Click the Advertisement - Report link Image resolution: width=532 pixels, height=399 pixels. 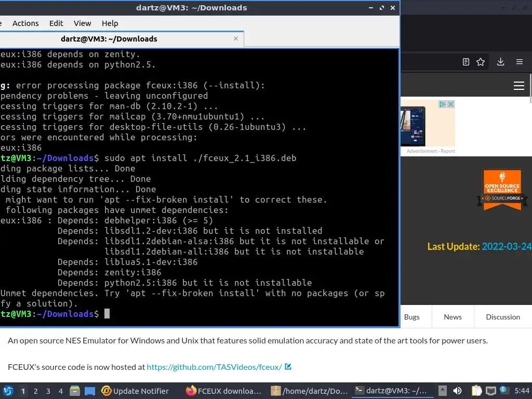pos(431,151)
